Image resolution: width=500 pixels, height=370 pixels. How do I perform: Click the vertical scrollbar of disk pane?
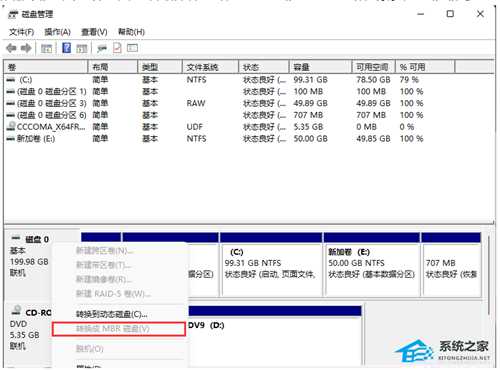coord(489,275)
